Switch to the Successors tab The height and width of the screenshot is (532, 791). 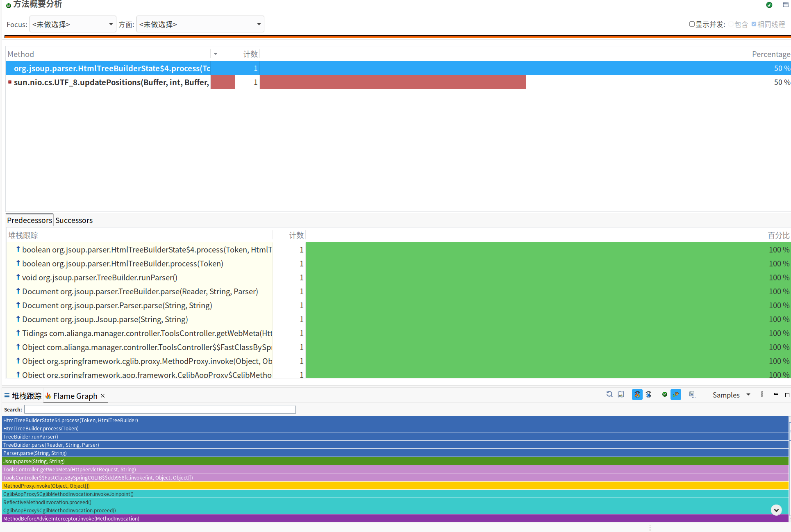click(74, 220)
